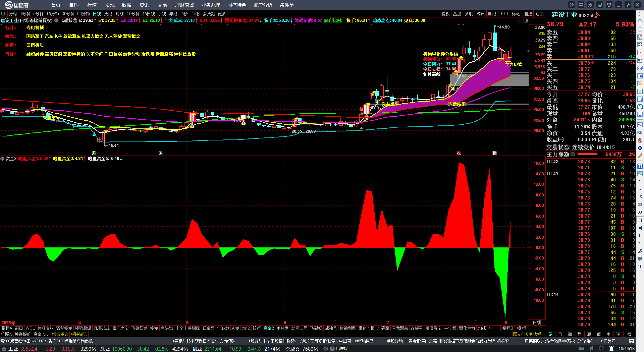Switch to 60-minute period in right sidebar

tap(640, 212)
